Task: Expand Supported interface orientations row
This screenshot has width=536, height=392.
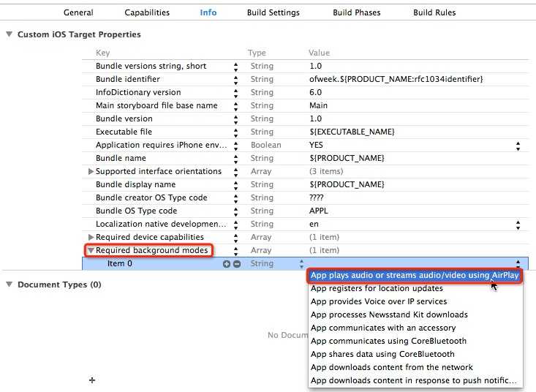Action: (91, 171)
